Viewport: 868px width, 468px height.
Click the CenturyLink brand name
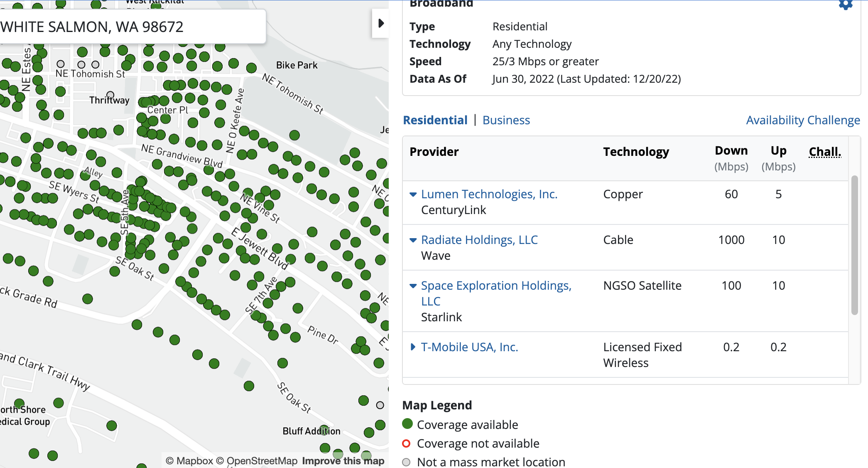coord(454,210)
